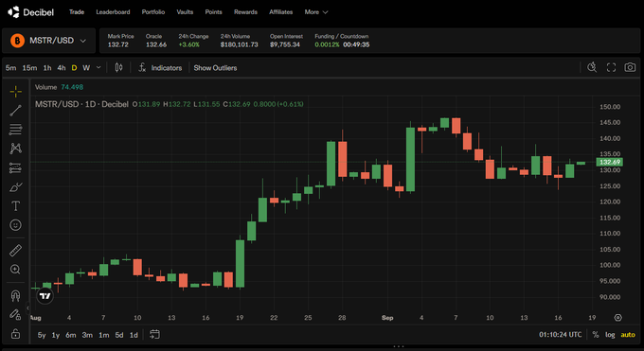Viewport: 644px width, 351px height.
Task: Click the Open Interest $9,755.34 value
Action: 285,44
